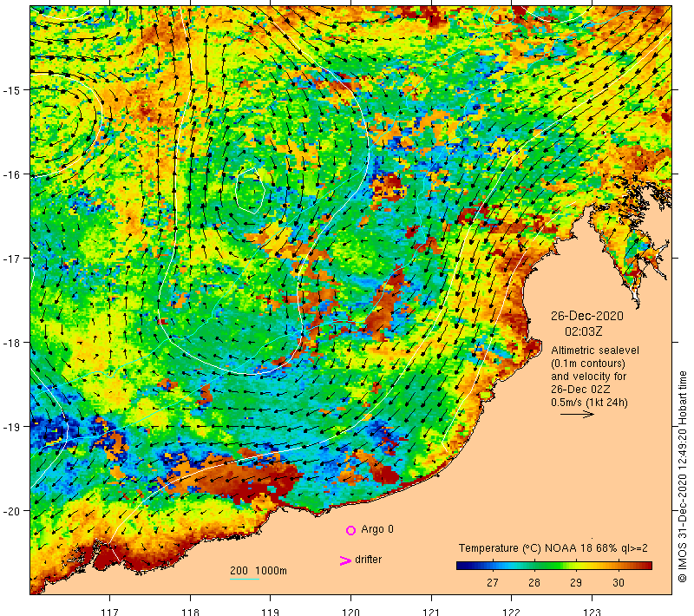Viewport: 694px width, 616px height.
Task: Click the -19 latitude axis label
Action: 12,427
